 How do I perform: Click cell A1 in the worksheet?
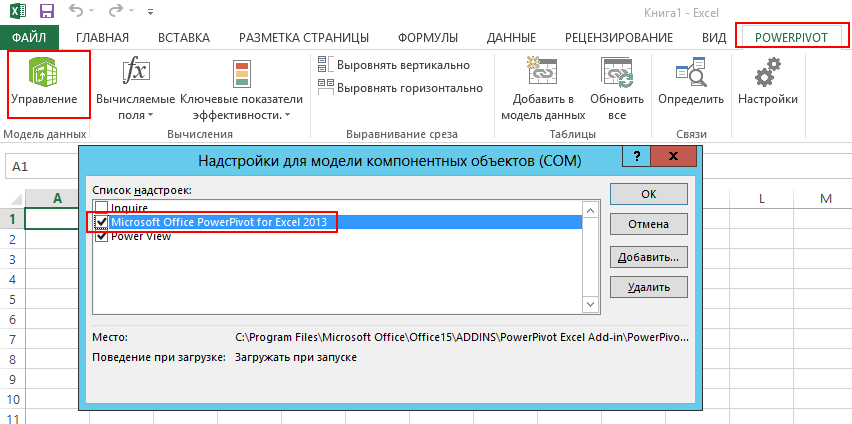pyautogui.click(x=52, y=219)
